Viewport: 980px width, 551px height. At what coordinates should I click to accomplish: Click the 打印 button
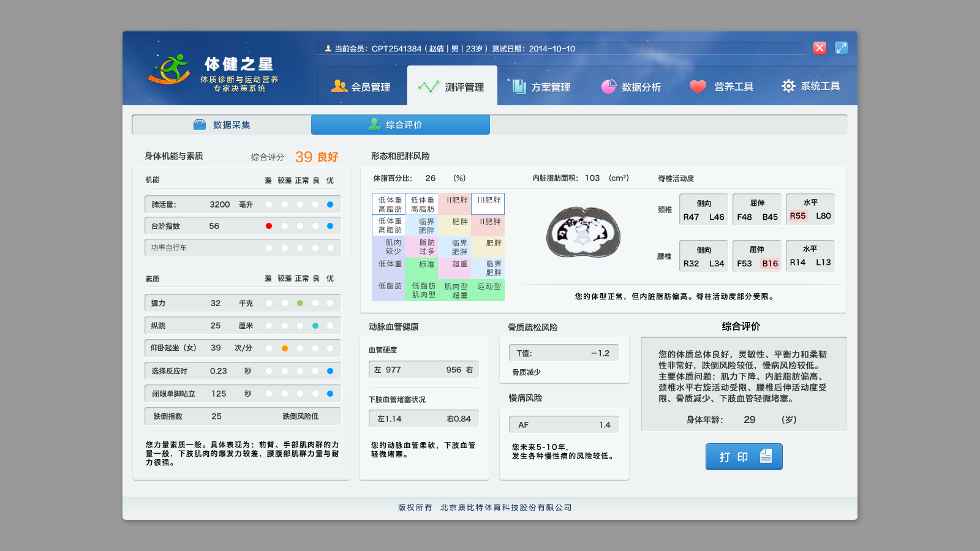(744, 457)
